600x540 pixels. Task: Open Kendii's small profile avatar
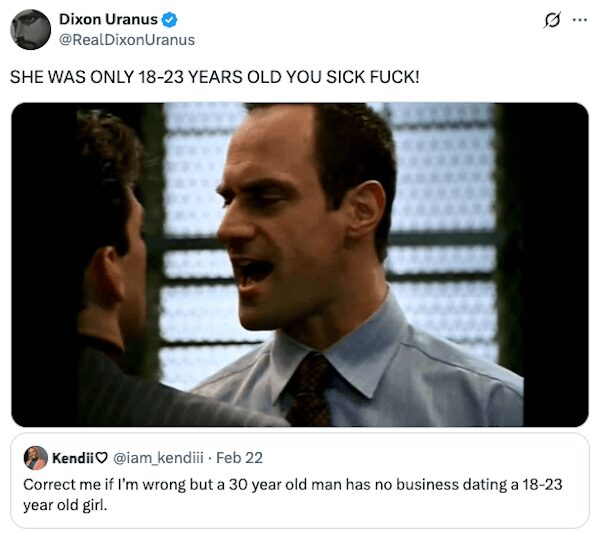tap(36, 458)
